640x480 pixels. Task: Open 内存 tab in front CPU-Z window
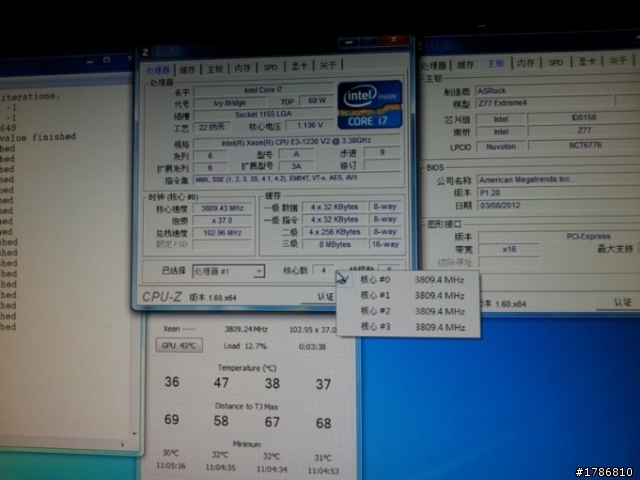pos(242,68)
